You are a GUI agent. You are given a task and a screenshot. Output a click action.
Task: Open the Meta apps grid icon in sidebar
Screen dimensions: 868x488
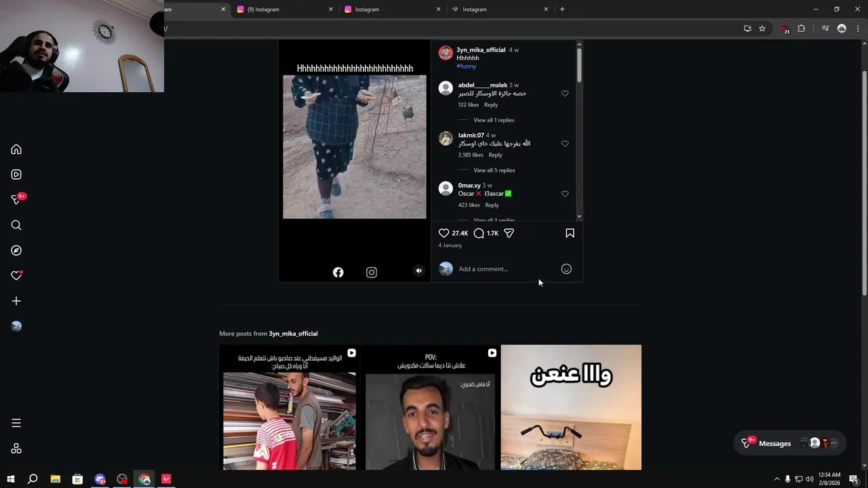pos(16,449)
